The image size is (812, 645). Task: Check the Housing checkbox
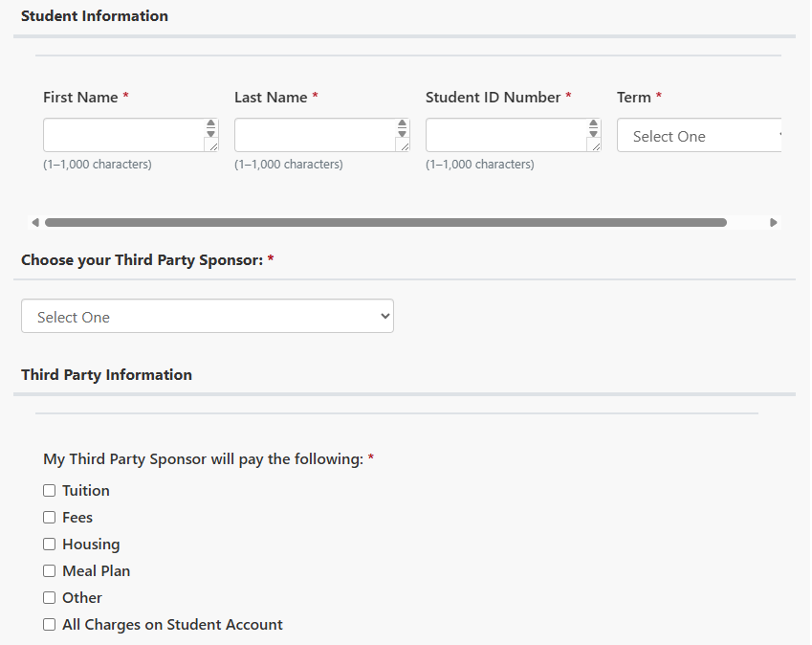point(49,544)
